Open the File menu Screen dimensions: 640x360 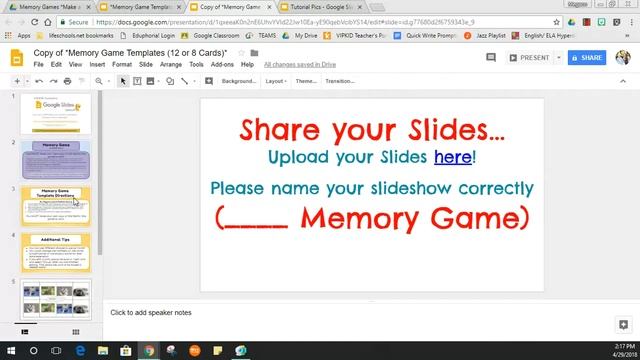[38, 64]
